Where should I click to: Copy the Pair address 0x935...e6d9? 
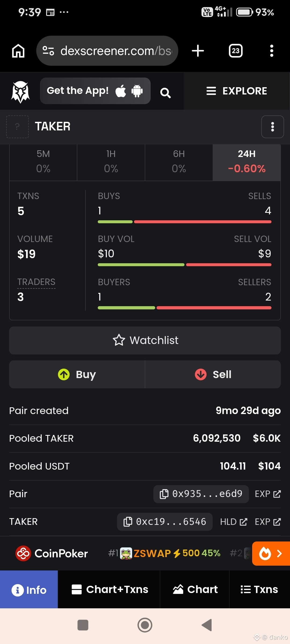click(x=201, y=494)
